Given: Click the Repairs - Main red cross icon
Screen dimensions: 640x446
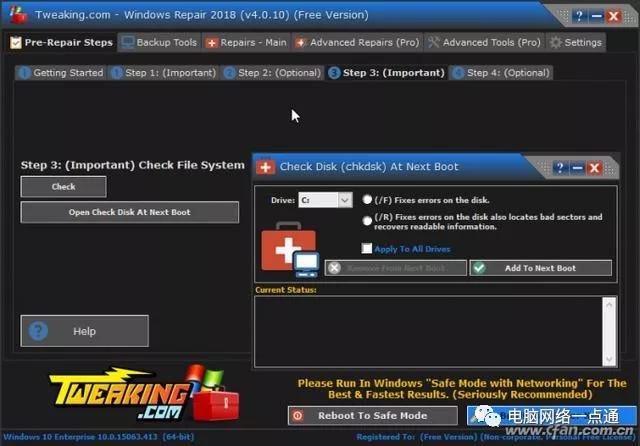Looking at the screenshot, I should [211, 43].
